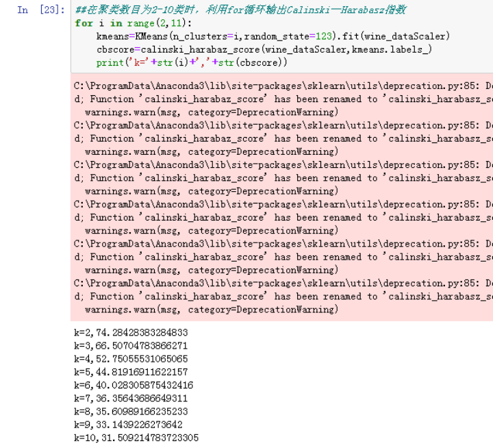Screen dimensions: 493x448
Task: Click the print('k='+str(i)...) code line
Action: point(192,62)
